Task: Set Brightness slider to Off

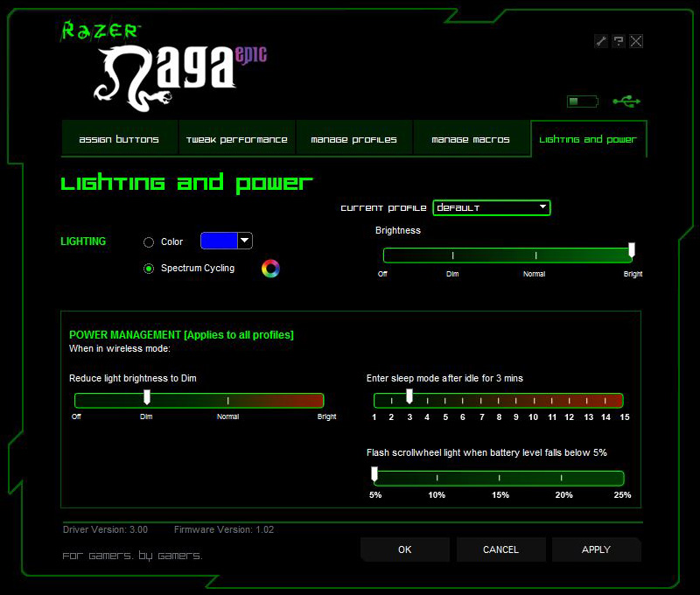Action: 385,255
